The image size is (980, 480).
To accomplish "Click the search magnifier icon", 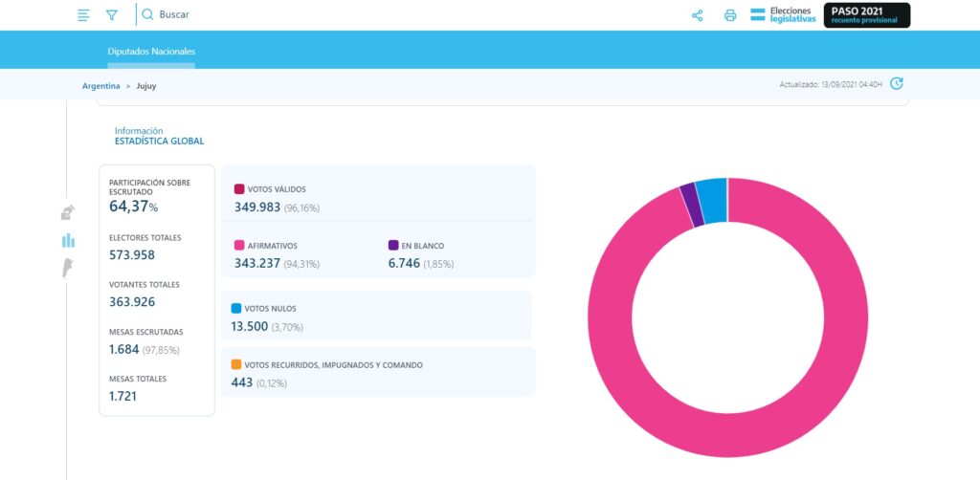I will tap(147, 14).
